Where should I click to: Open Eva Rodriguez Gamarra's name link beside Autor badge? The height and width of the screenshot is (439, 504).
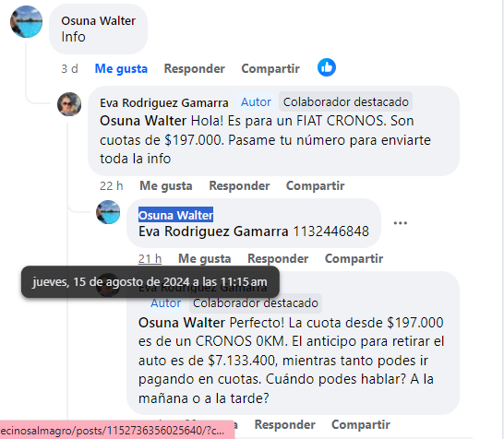click(x=164, y=102)
